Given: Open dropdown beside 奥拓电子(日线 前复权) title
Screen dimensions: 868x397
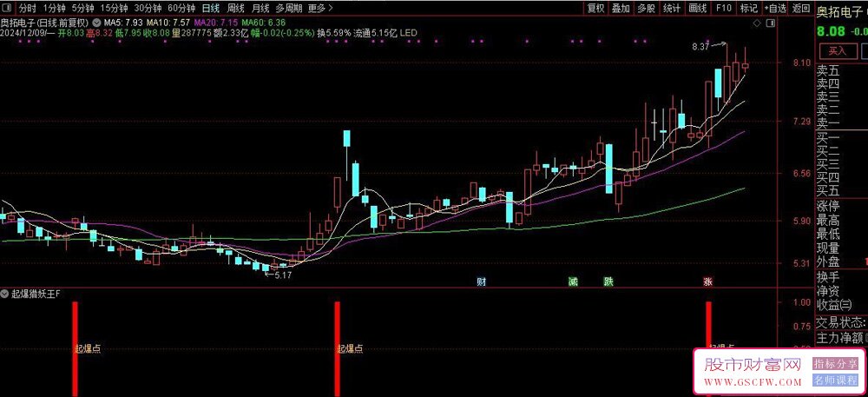Looking at the screenshot, I should click(x=97, y=23).
